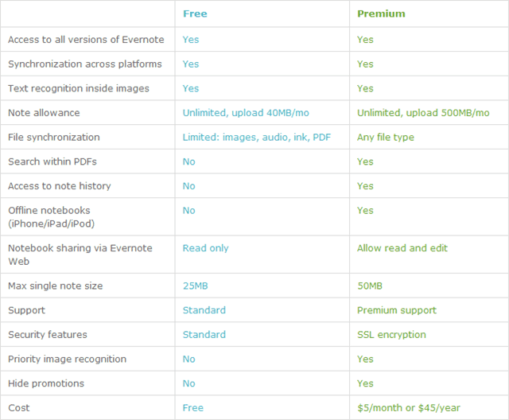Click 'Offline notebooks (iPhone/iPad/iPod)' label
Screen dimensions: 509x420
pyautogui.click(x=51, y=217)
